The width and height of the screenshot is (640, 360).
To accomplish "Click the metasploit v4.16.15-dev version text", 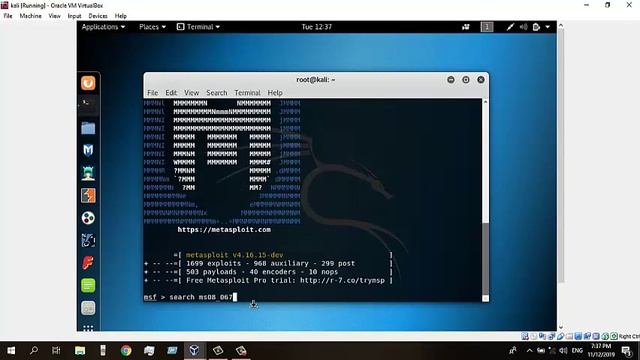I will [x=234, y=255].
